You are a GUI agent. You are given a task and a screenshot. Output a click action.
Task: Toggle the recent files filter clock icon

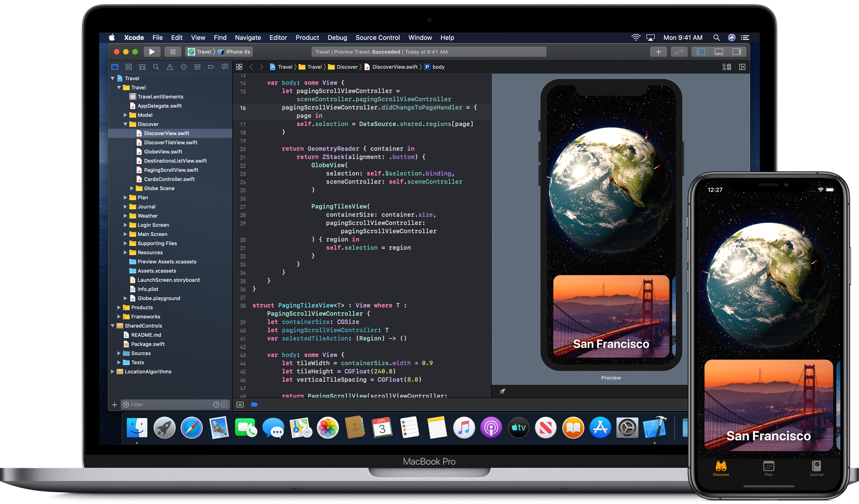216,405
